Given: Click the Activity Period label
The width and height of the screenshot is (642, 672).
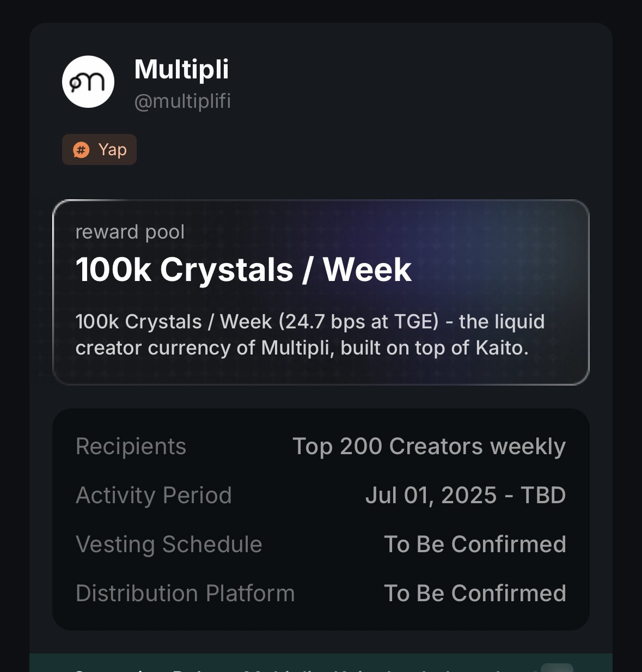Looking at the screenshot, I should pyautogui.click(x=154, y=496).
